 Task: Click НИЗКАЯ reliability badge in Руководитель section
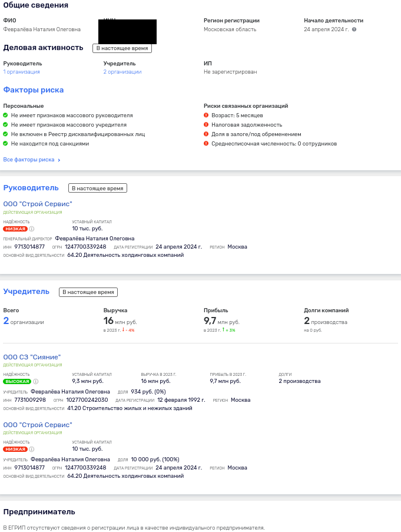point(15,229)
